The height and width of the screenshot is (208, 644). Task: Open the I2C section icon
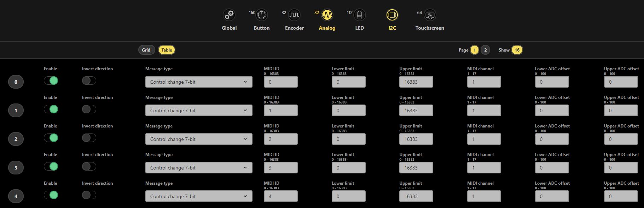coord(392,15)
